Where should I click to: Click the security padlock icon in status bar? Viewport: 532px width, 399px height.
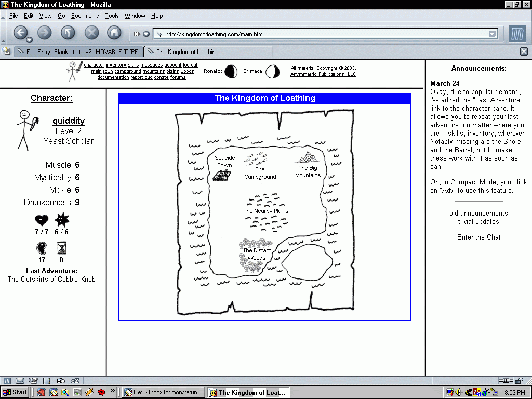tap(519, 381)
